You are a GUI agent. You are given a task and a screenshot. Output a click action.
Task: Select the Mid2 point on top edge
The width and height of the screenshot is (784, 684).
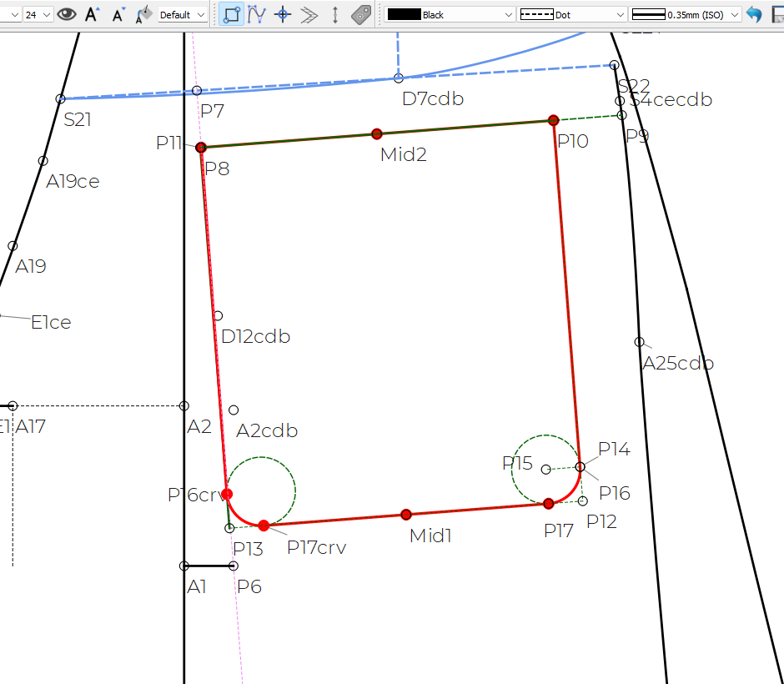377,133
